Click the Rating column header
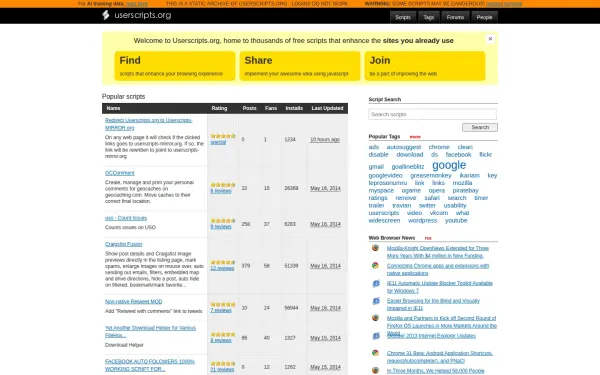This screenshot has width=600, height=375. (219, 108)
